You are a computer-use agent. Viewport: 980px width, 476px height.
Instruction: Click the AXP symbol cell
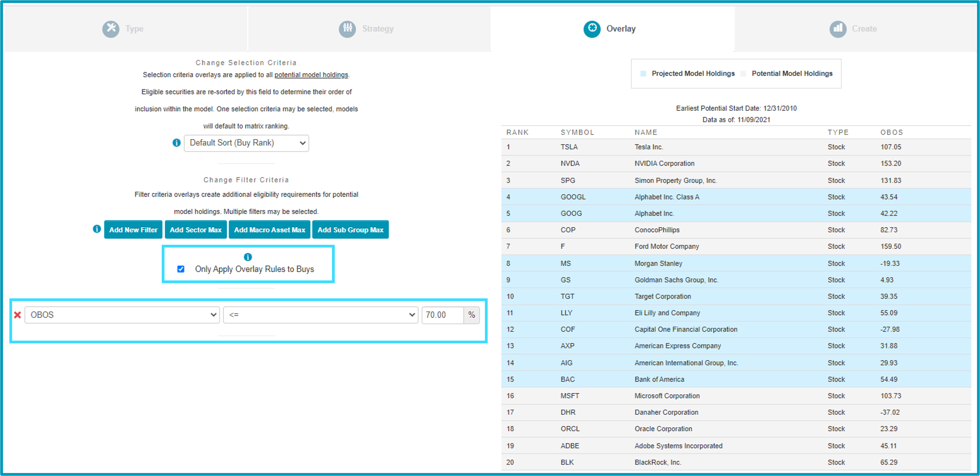coord(567,346)
